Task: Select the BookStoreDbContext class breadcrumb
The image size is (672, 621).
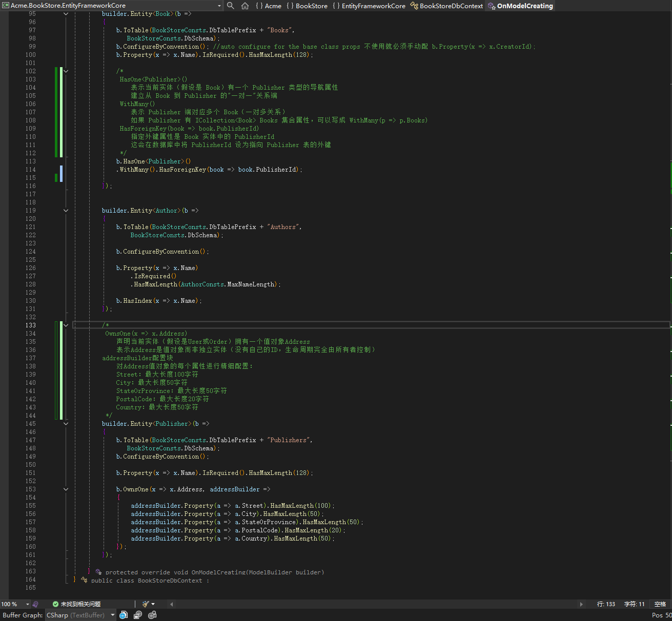Action: pos(446,6)
